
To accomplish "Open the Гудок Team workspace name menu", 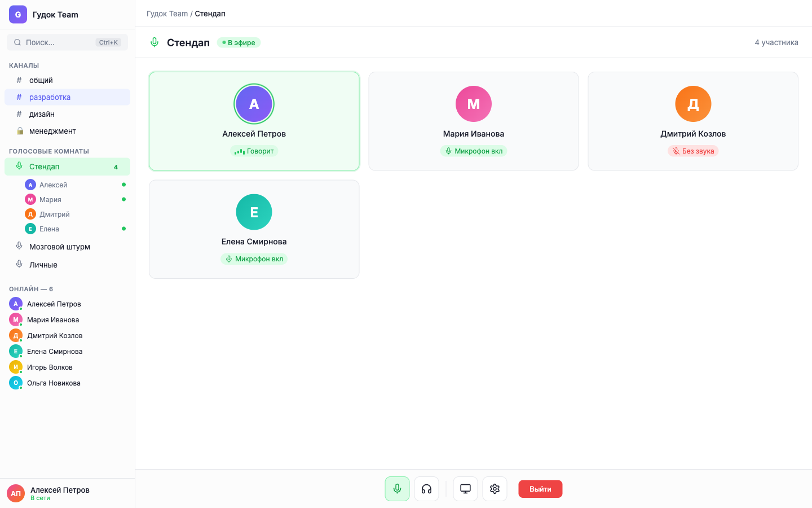I will point(55,15).
